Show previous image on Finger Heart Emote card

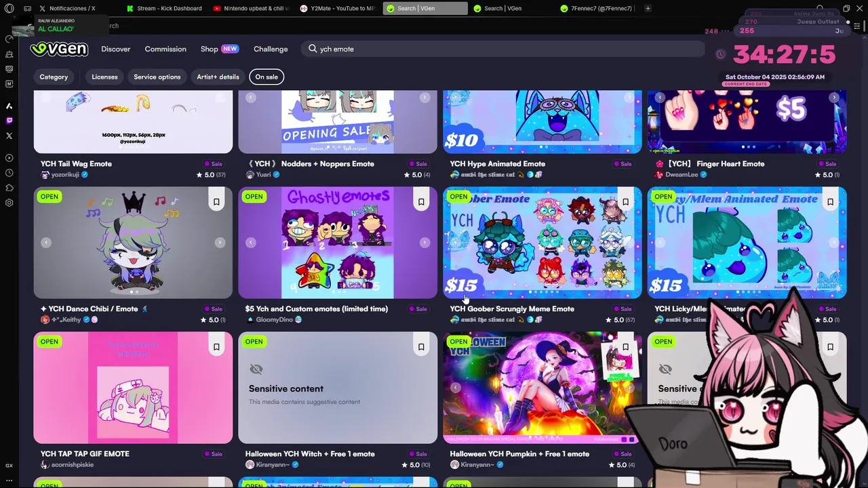tap(660, 98)
